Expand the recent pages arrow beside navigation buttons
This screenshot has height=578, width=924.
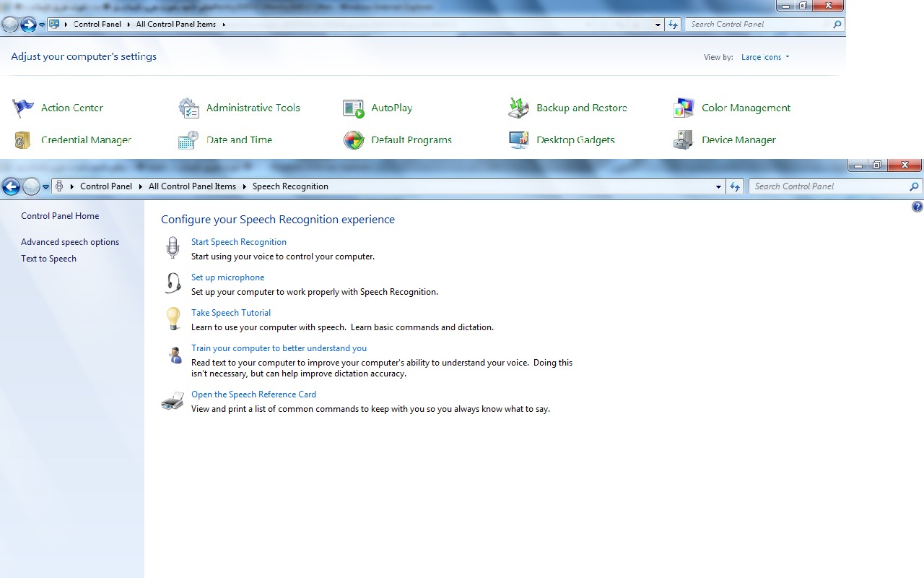[x=45, y=187]
